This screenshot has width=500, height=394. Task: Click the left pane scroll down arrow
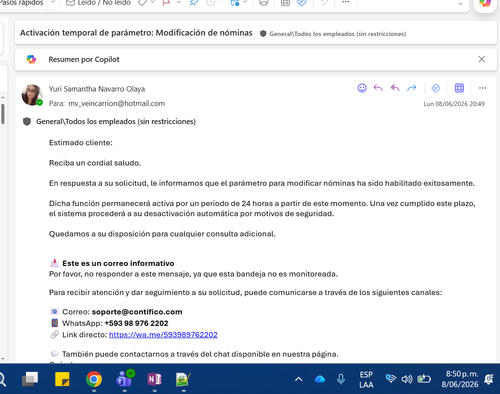tap(3, 359)
